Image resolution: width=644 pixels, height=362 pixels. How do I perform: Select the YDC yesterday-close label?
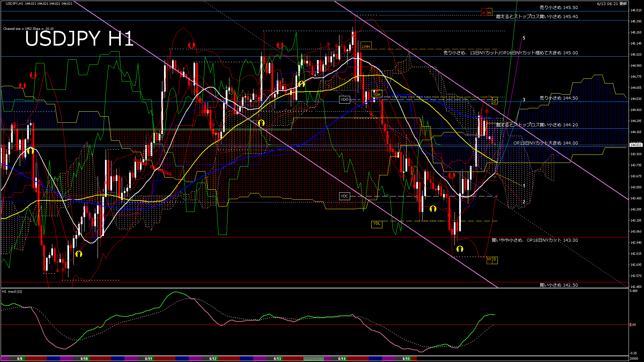pos(344,196)
